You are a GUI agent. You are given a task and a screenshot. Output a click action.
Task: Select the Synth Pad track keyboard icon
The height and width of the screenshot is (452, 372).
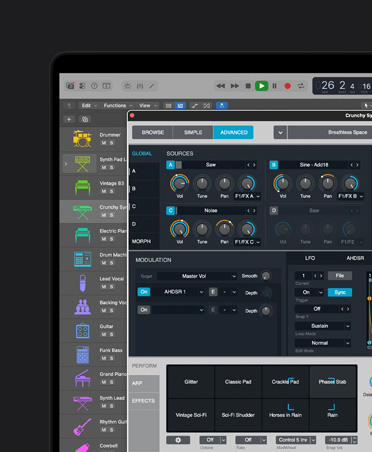pyautogui.click(x=82, y=163)
